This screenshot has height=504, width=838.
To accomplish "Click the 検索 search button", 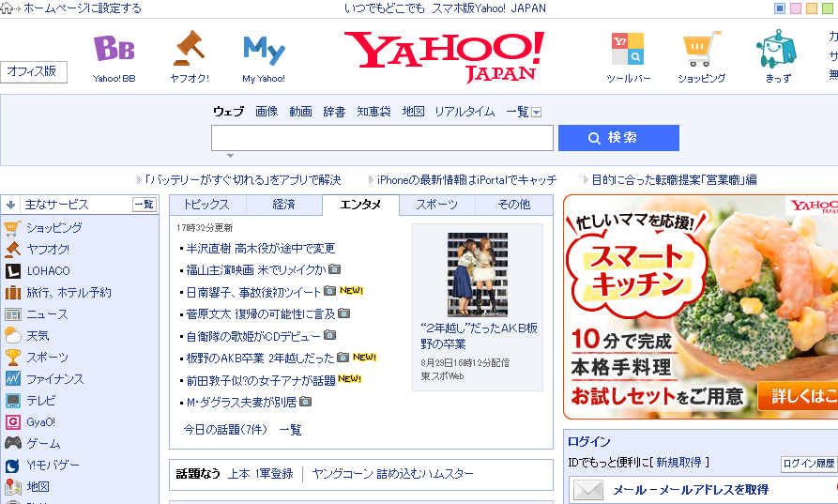I will pos(618,138).
